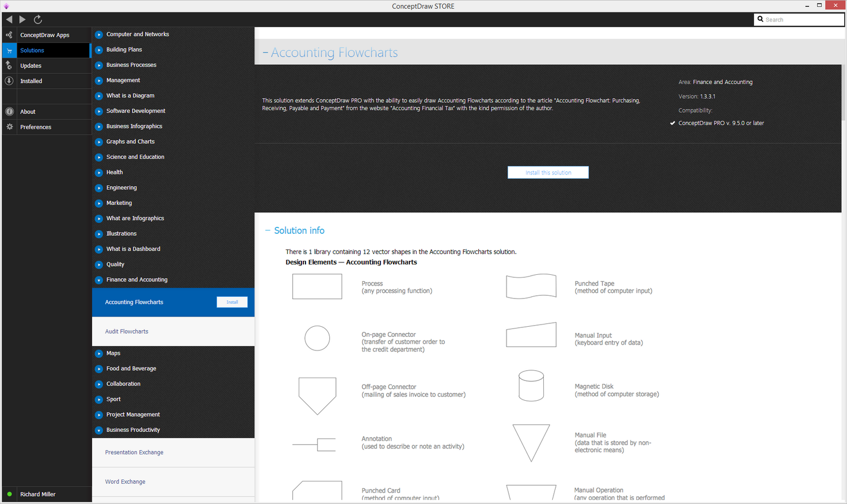The height and width of the screenshot is (504, 847).
Task: Click the Install this solution button
Action: pyautogui.click(x=548, y=173)
